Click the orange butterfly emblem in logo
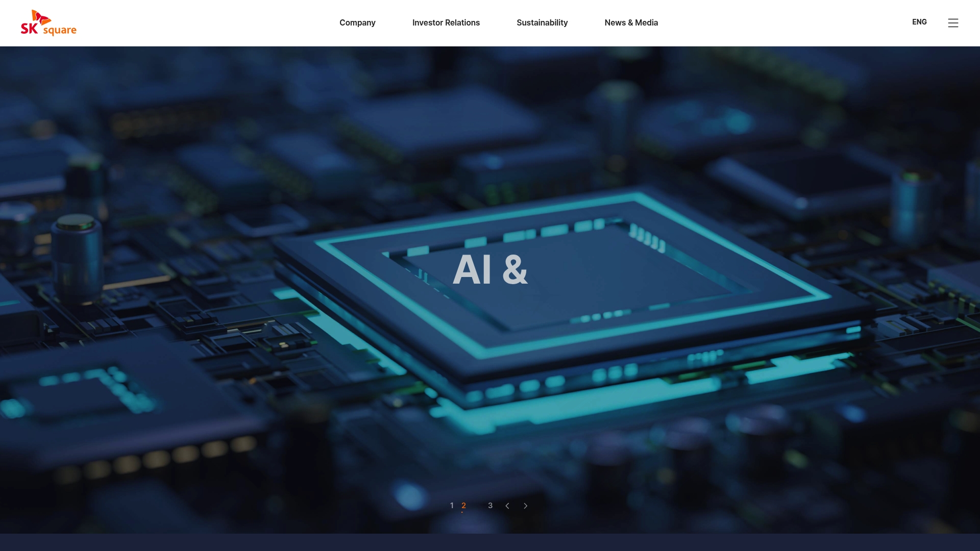This screenshot has width=980, height=551. pyautogui.click(x=41, y=18)
